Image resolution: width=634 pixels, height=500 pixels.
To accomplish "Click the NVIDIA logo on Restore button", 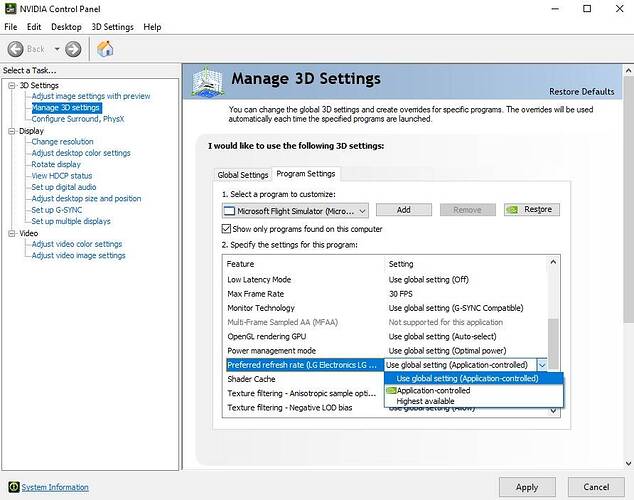I will coord(512,209).
